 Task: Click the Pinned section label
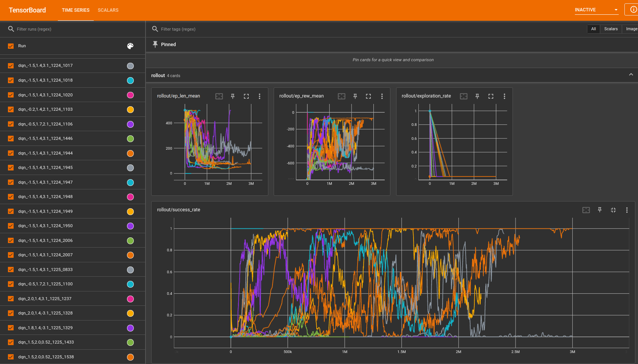pos(169,45)
